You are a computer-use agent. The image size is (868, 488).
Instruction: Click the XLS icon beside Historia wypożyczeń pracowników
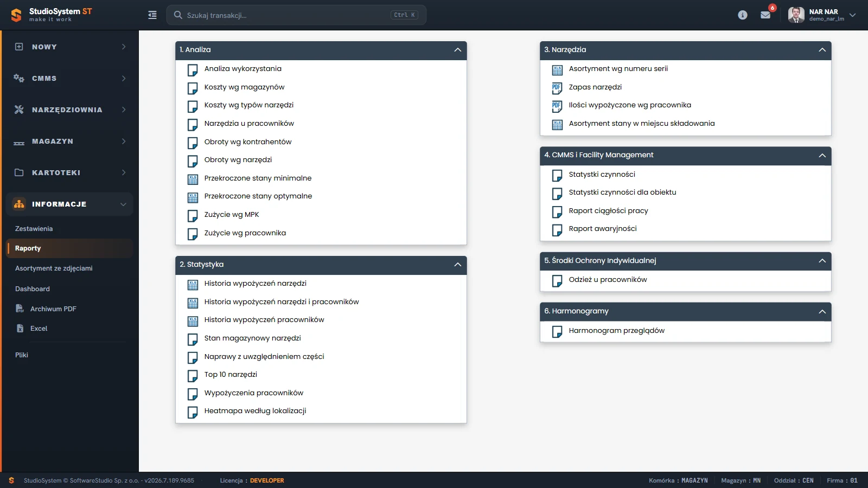[x=193, y=320]
